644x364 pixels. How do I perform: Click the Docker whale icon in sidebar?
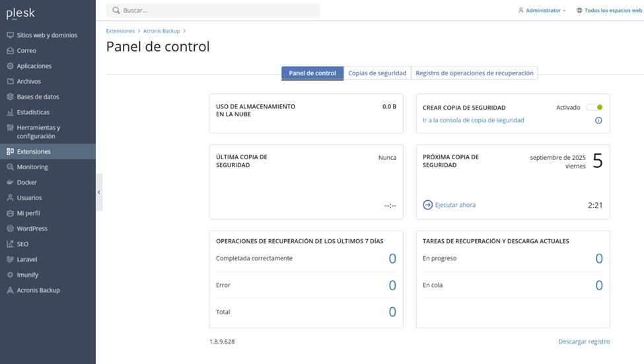pyautogui.click(x=10, y=182)
